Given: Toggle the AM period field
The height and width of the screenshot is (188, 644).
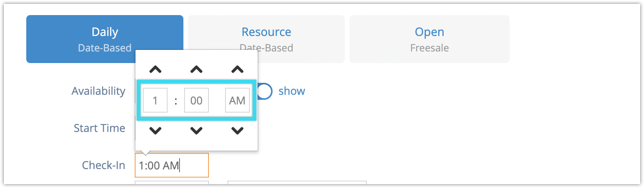Looking at the screenshot, I should point(237,100).
